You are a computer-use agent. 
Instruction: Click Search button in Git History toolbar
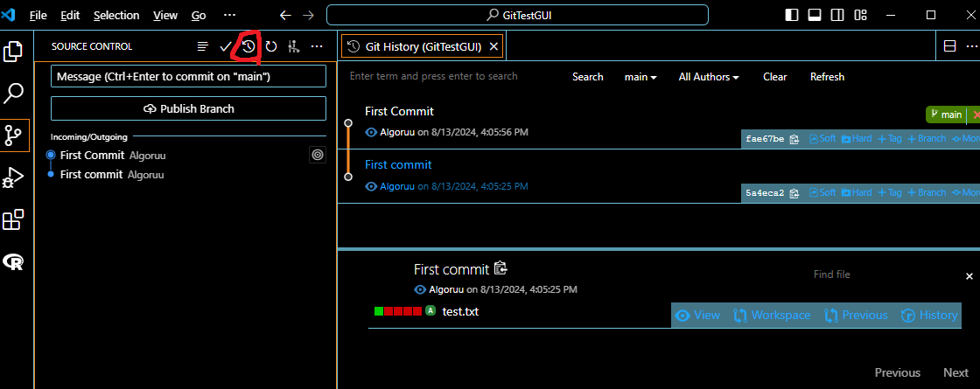[x=588, y=77]
